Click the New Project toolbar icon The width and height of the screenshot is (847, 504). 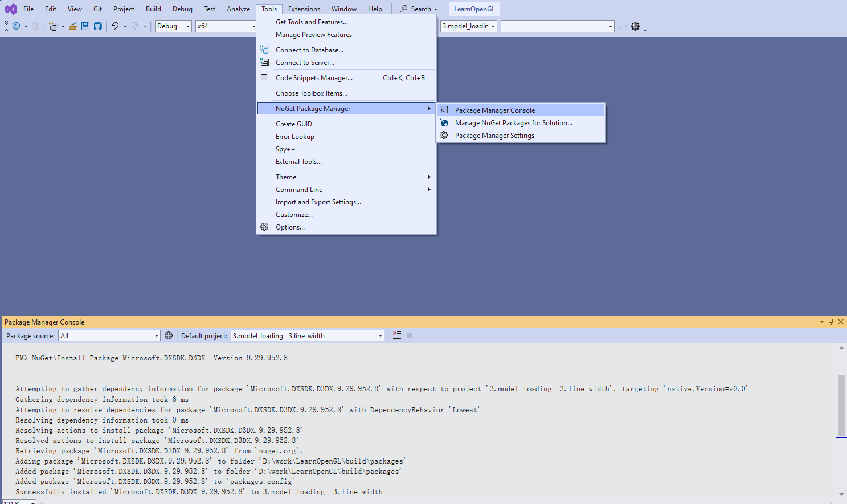[x=54, y=26]
